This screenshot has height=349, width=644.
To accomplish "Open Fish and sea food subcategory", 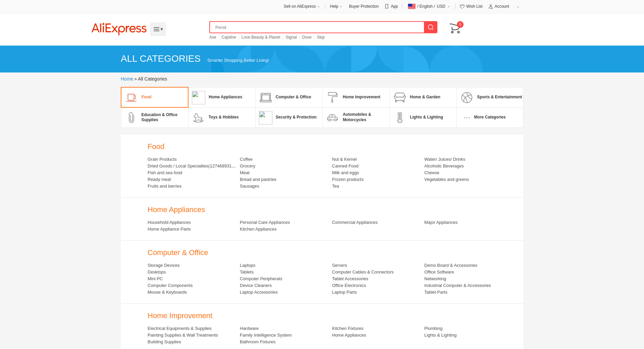I will tap(165, 173).
